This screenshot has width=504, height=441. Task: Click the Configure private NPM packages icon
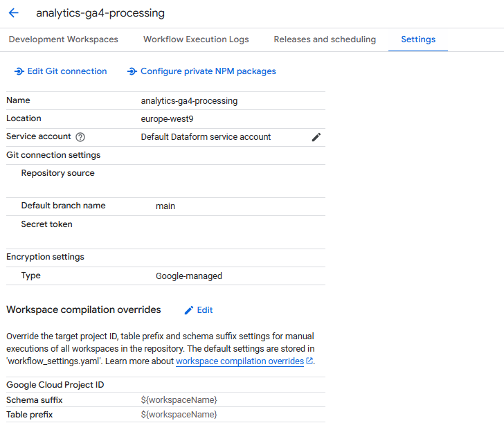(132, 71)
